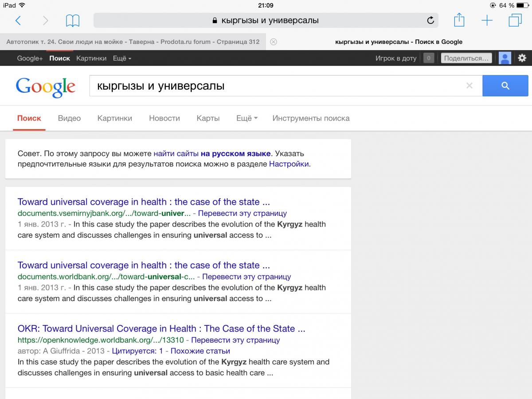Tap the https://openknowledge.worldbank.org green URL
The image size is (532, 399).
coord(101,340)
